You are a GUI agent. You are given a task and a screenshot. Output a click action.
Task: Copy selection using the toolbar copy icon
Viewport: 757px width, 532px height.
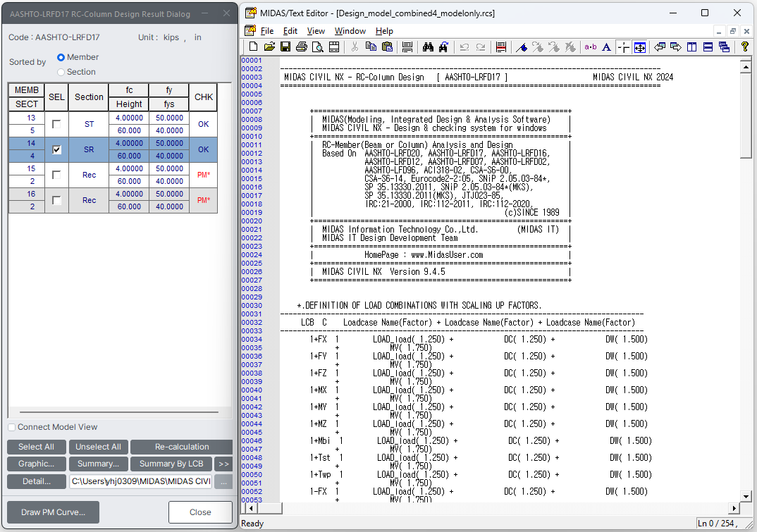click(371, 47)
